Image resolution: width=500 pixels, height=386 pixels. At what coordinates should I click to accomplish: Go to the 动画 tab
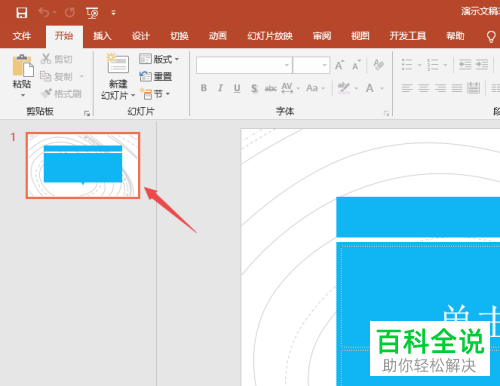(218, 36)
